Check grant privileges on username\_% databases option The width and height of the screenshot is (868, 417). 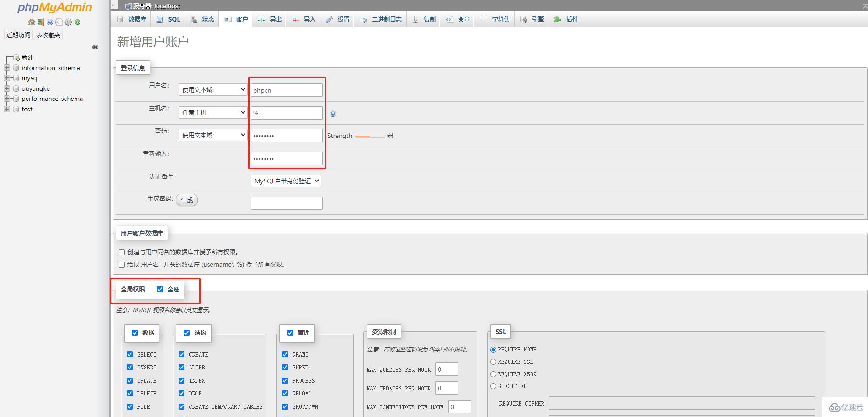pyautogui.click(x=121, y=264)
